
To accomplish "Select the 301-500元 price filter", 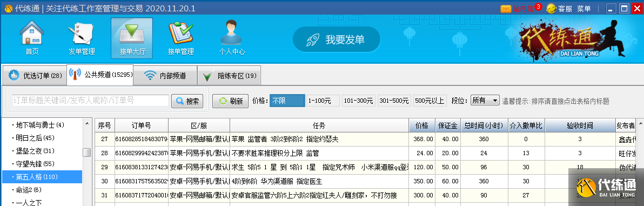I will click(x=394, y=101).
